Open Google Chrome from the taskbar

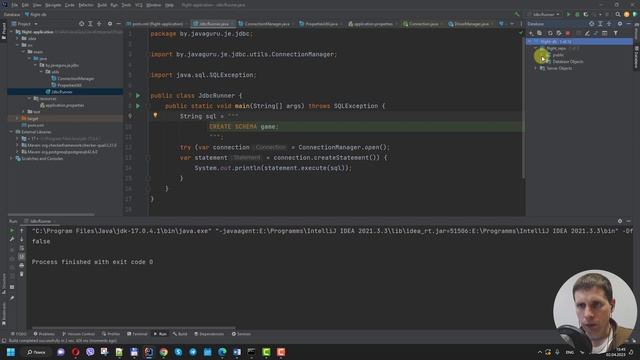163,352
